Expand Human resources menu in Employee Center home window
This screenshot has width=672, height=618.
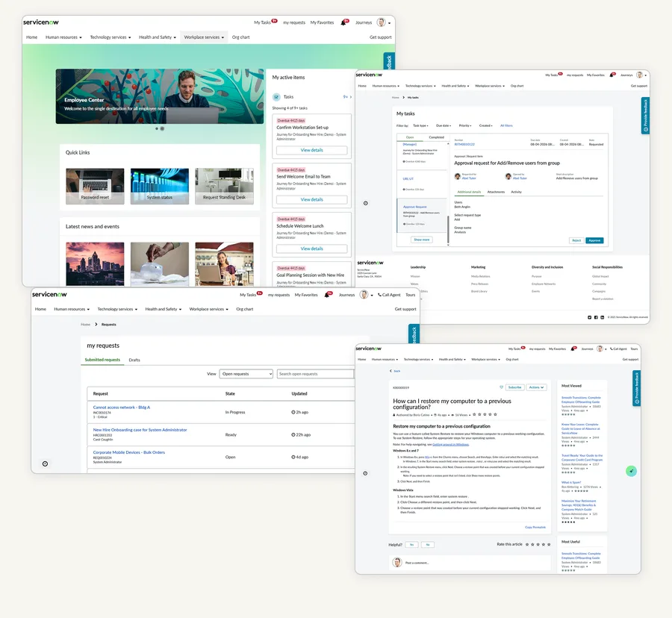tap(63, 37)
